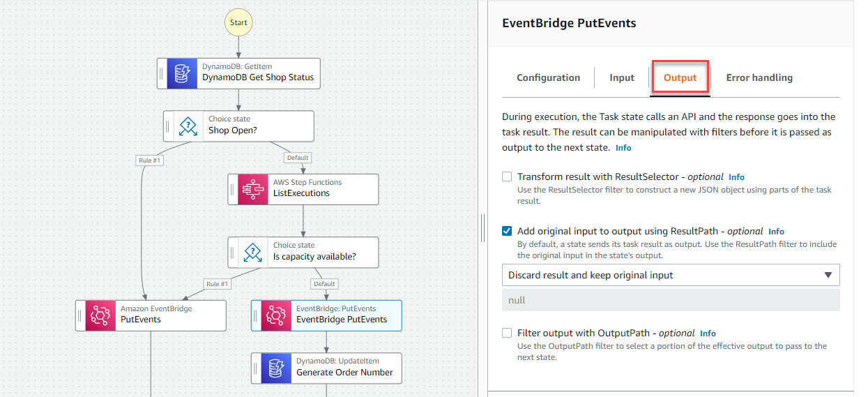Click the Amazon EventBridge PutEvents icon
Image resolution: width=868 pixels, height=397 pixels.
click(x=100, y=315)
